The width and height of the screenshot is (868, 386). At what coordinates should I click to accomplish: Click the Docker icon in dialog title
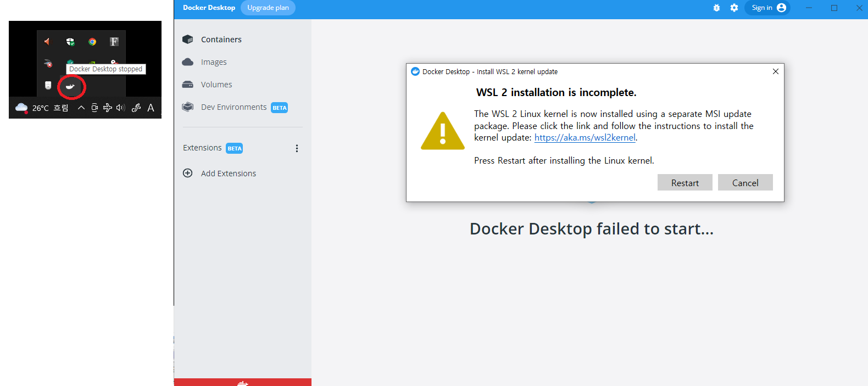pos(415,71)
